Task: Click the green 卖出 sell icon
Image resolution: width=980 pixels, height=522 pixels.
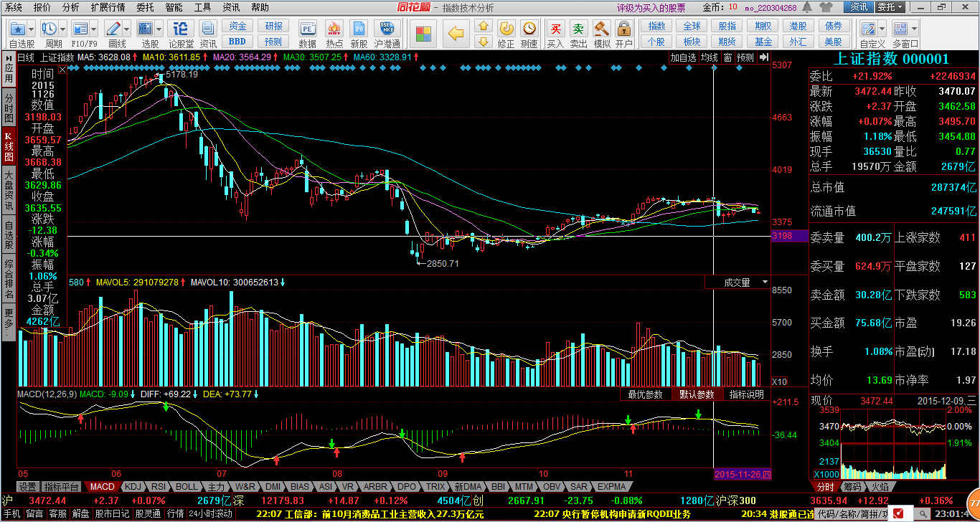Action: 578,29
